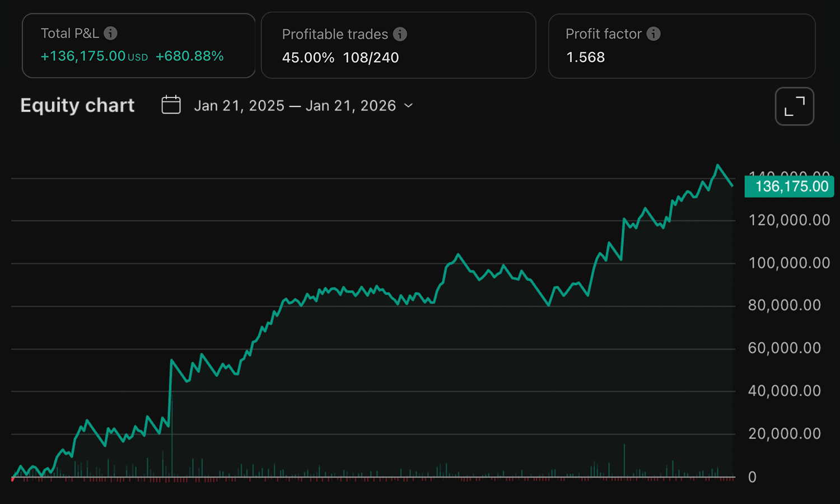Click the 100,000.00 gridline label

coord(788,263)
